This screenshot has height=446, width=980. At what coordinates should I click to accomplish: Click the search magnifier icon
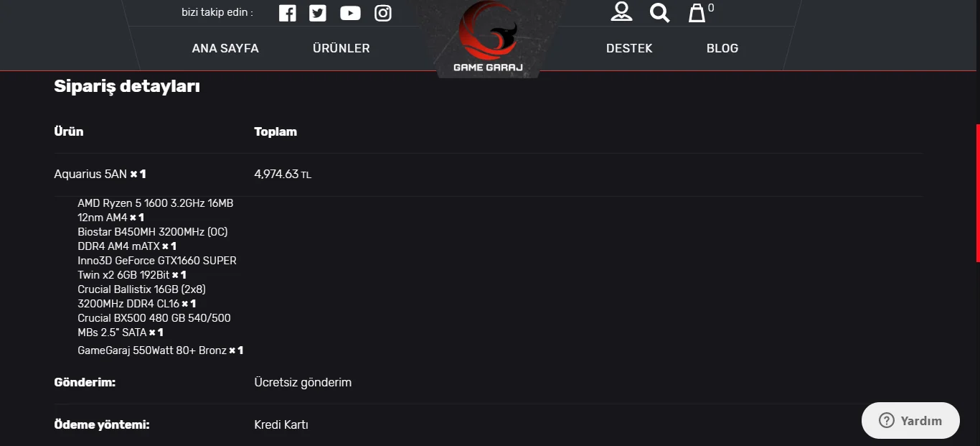tap(659, 12)
